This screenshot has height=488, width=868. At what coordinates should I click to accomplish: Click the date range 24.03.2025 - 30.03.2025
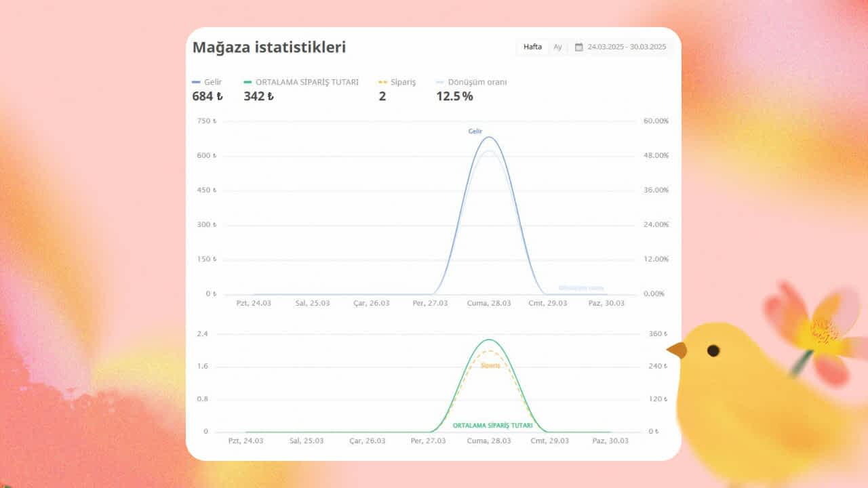tap(627, 47)
